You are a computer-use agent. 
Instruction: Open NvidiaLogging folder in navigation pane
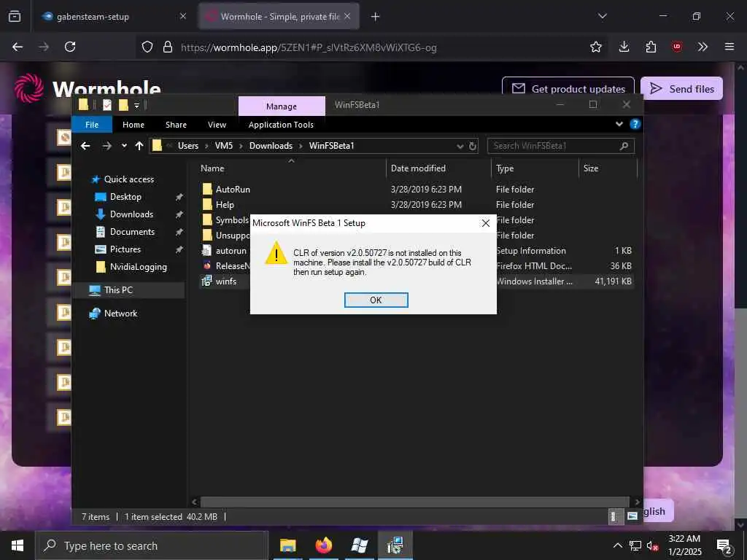pos(138,267)
